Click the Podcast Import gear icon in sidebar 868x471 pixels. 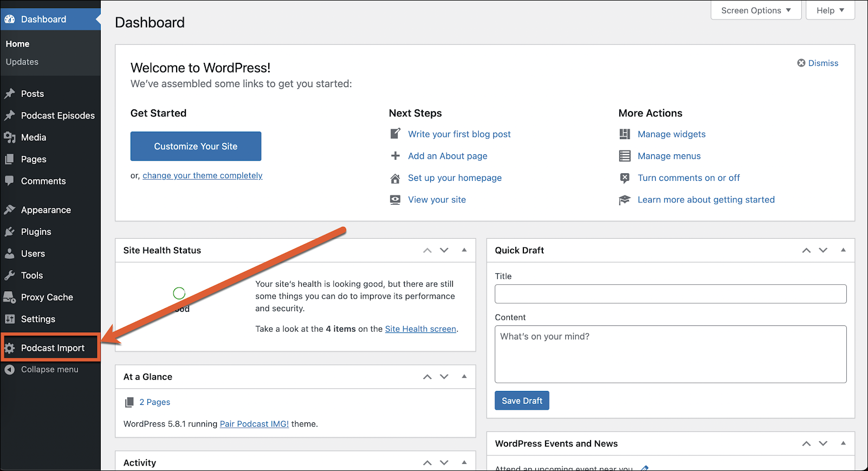[10, 348]
